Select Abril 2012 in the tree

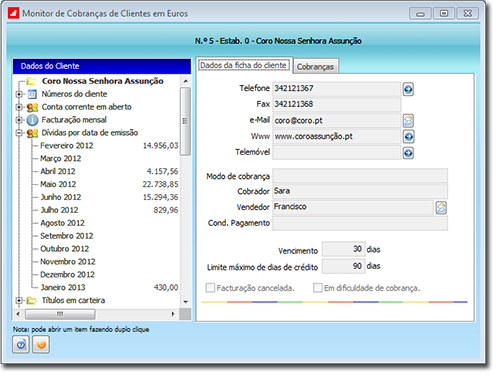coord(58,171)
